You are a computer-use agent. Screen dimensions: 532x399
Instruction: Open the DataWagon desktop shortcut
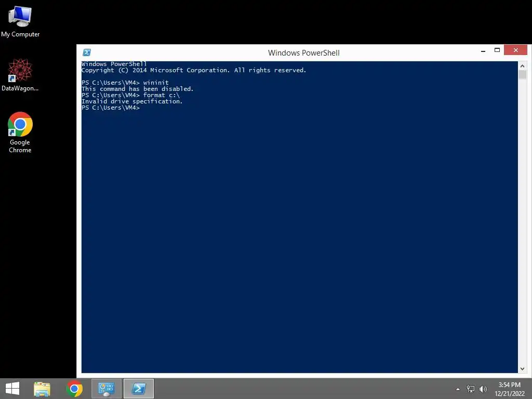[20, 75]
